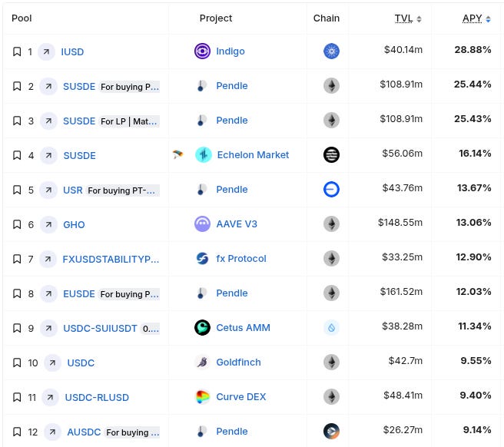Open external link arrow for AUSDC
Screen dimensions: 504x447
tap(52, 432)
